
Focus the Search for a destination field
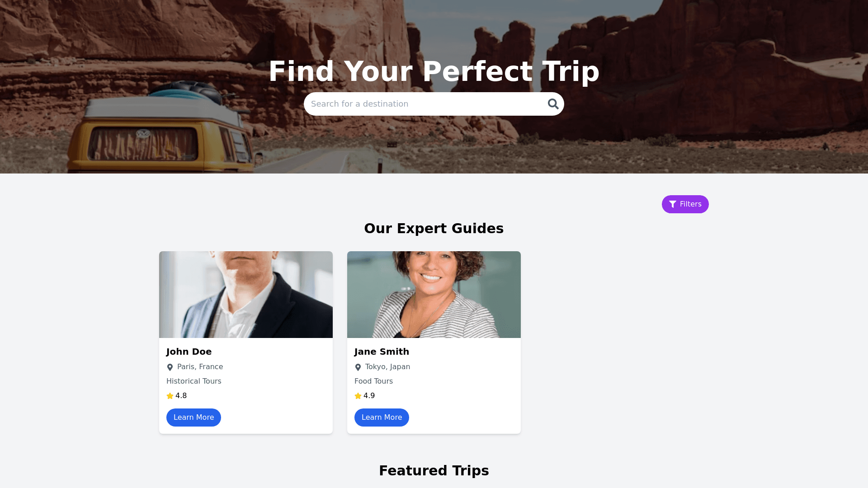[425, 104]
